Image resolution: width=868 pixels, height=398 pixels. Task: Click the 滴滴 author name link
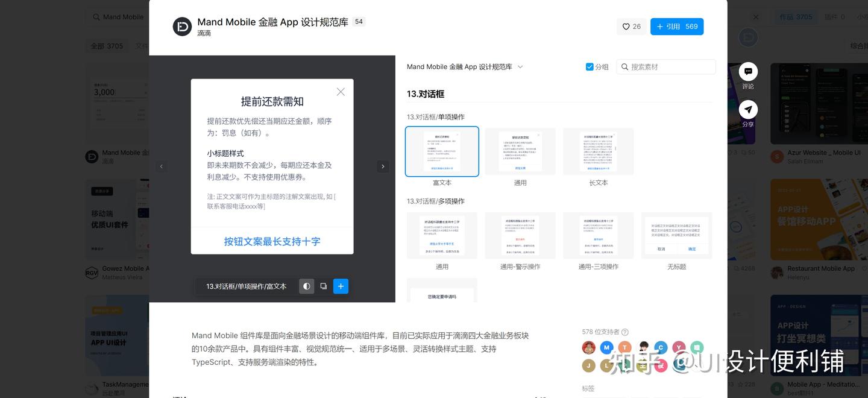204,33
